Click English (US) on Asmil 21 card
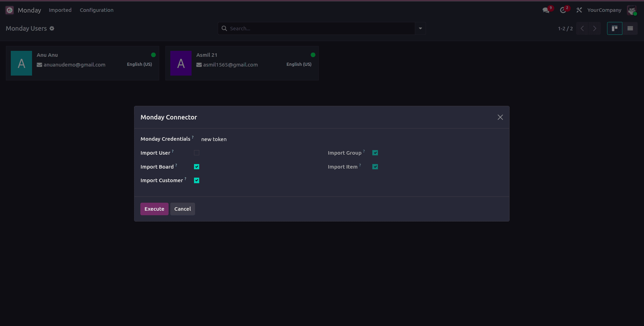644x326 pixels. (299, 64)
